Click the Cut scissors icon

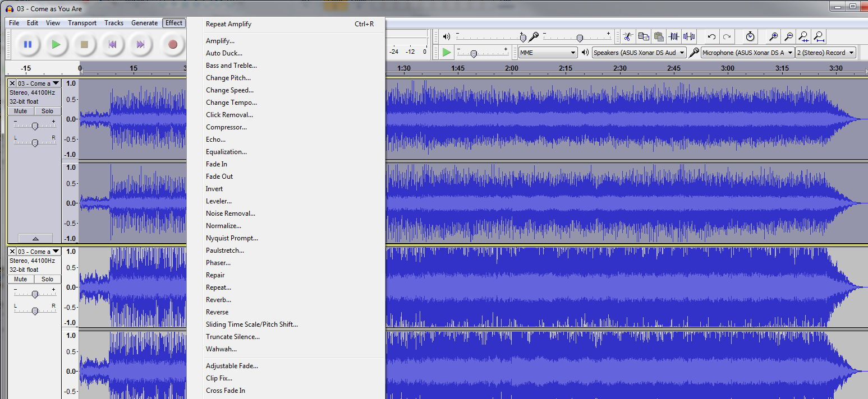628,37
